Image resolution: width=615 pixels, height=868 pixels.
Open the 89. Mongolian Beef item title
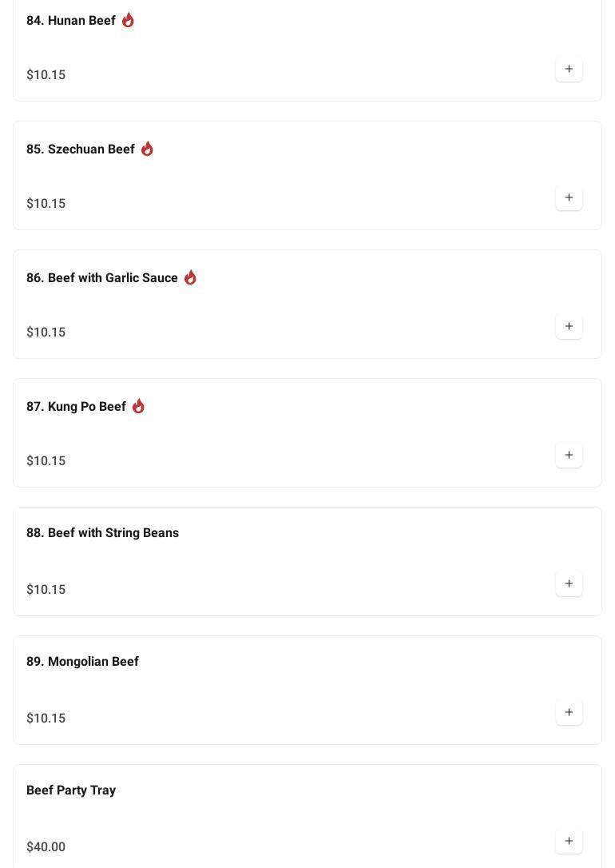click(82, 662)
